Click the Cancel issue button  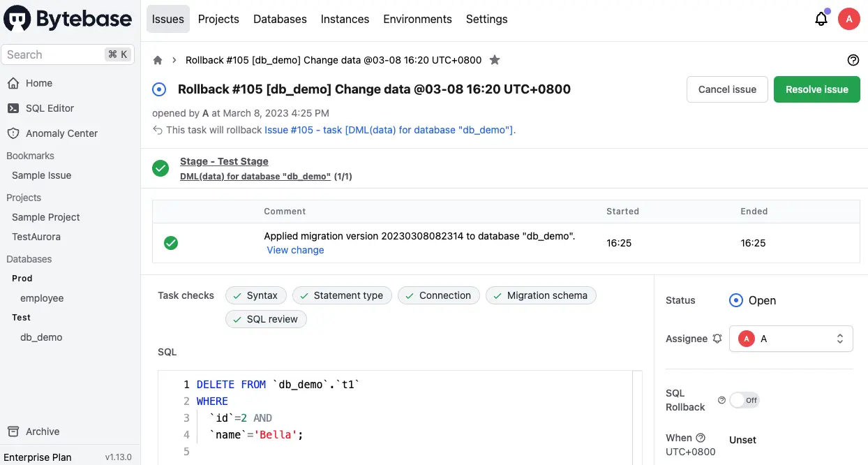(727, 89)
